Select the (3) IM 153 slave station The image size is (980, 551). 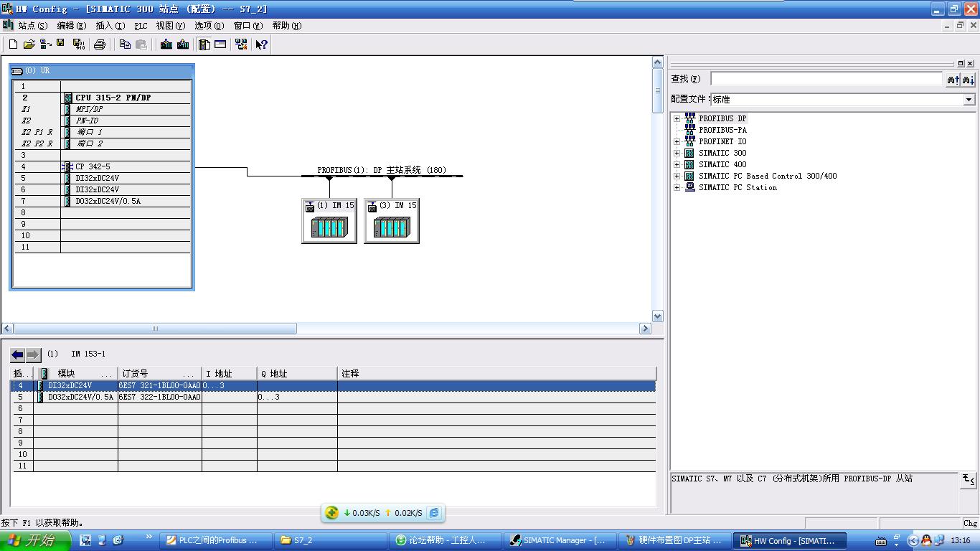click(392, 221)
